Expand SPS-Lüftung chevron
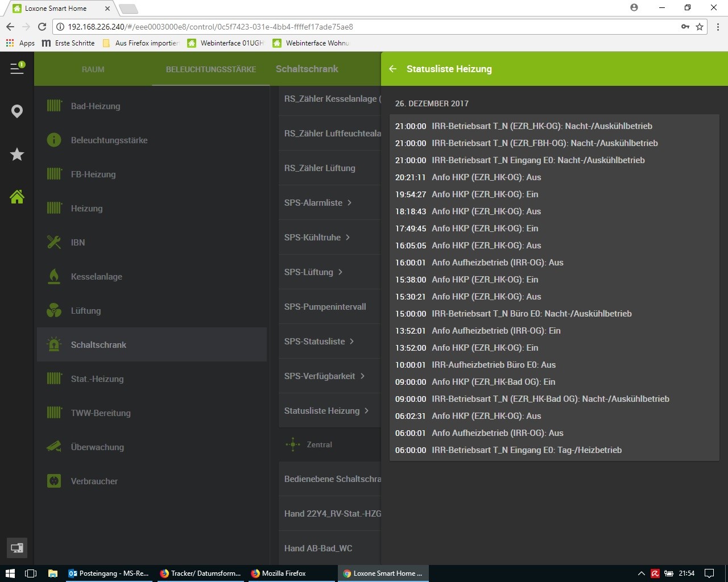Screen dimensions: 728x582 pos(340,272)
